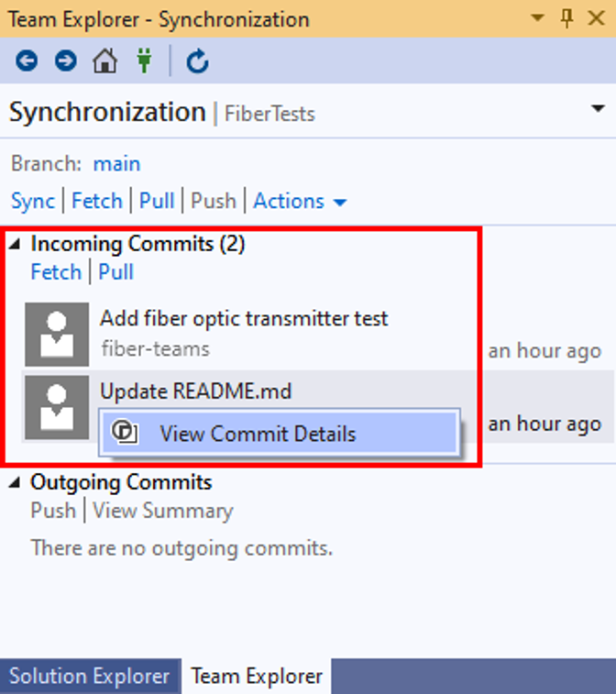Screen dimensions: 616x694
Task: Collapse the Outgoing Commits section
Action: coord(15,482)
